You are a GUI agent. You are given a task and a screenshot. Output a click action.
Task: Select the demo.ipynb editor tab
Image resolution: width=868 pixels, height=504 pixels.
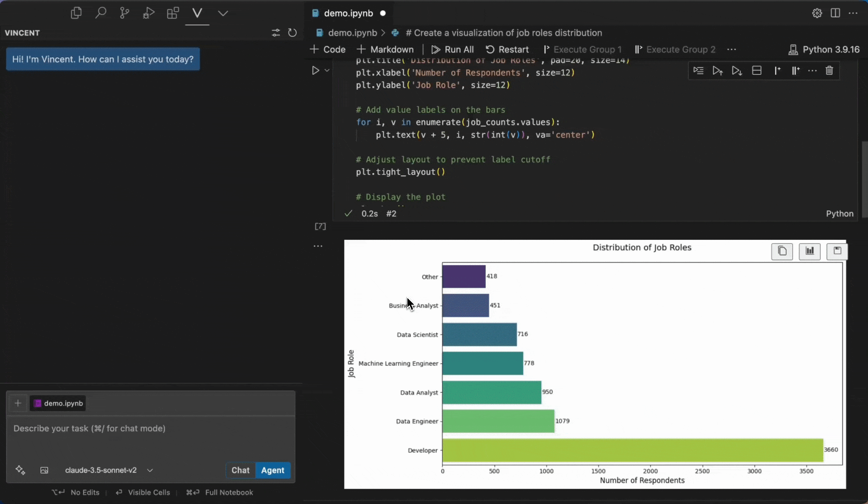point(348,13)
